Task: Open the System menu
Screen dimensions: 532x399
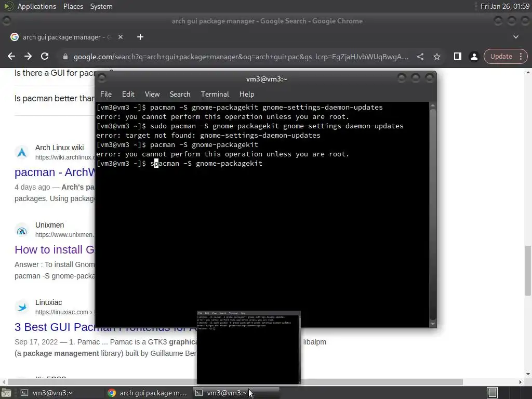Action: 101,6
